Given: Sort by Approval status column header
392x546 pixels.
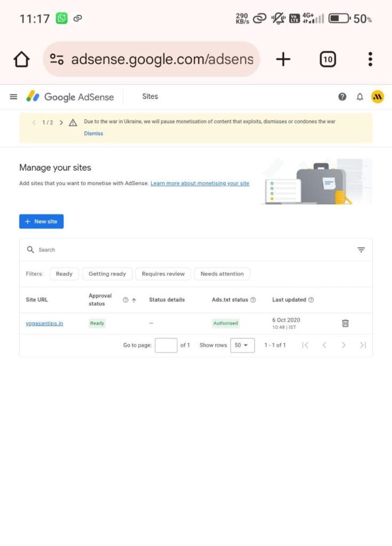Looking at the screenshot, I should 100,300.
